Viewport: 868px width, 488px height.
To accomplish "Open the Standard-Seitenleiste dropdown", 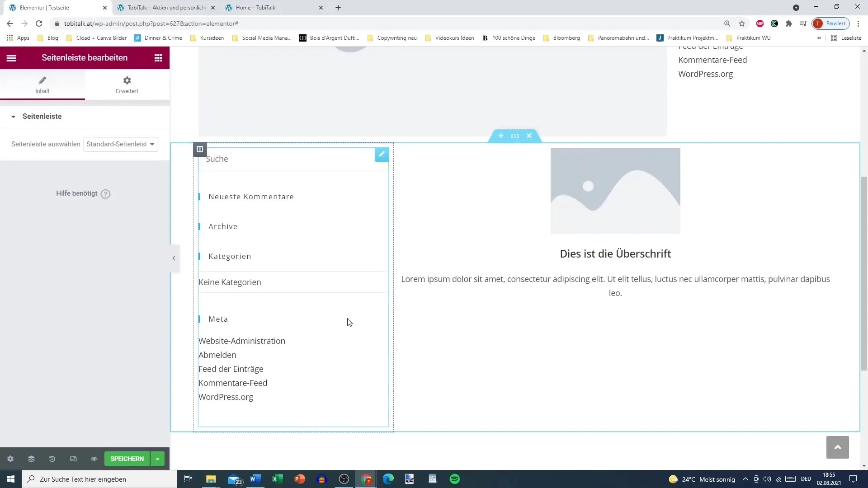I will pyautogui.click(x=121, y=144).
